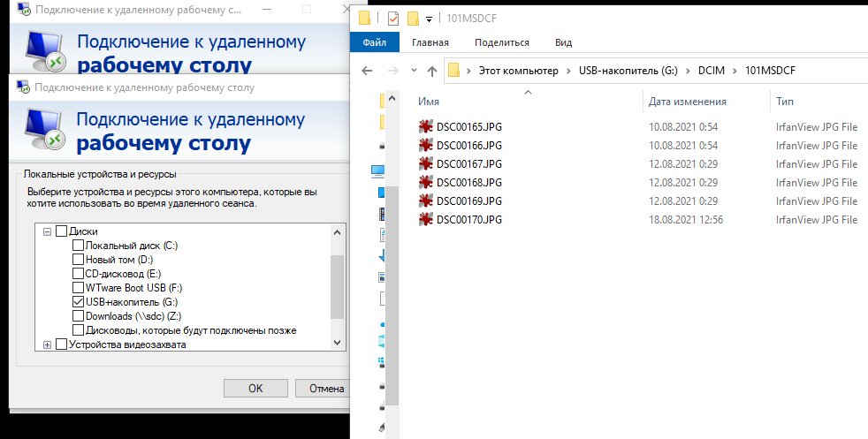Sort files by Дата изменения column header
Viewport: 868px width, 439px height.
tap(687, 102)
